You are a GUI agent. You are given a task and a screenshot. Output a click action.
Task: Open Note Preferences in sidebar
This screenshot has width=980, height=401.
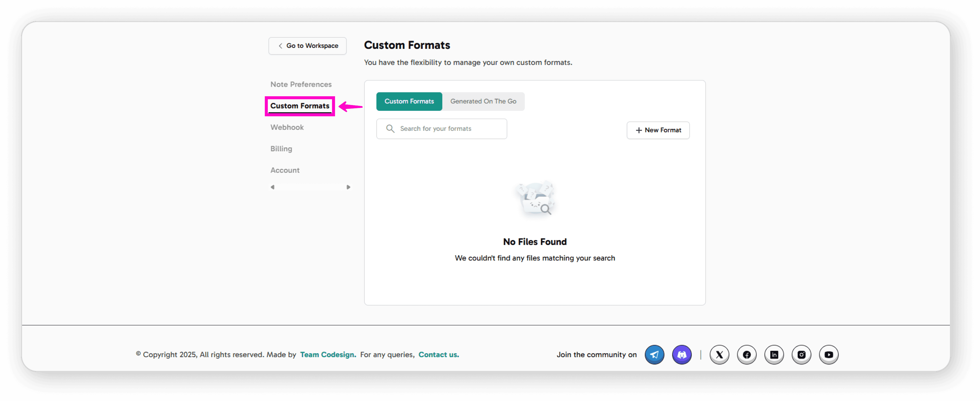tap(300, 84)
